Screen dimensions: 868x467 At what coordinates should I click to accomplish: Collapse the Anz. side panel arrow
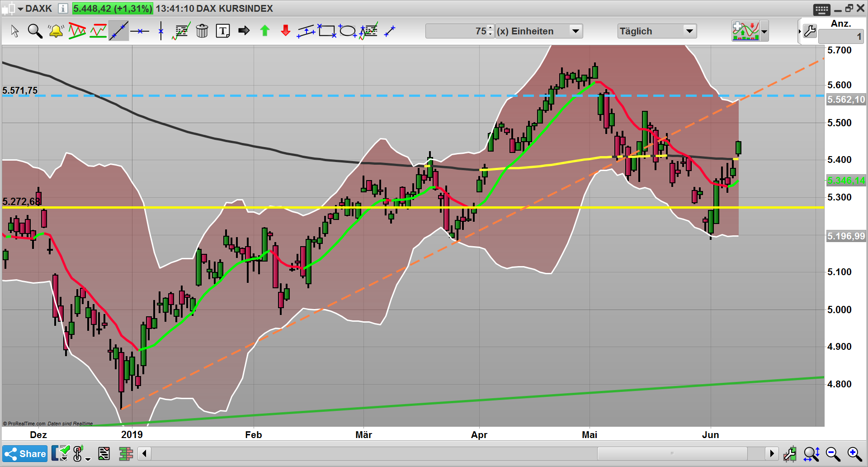(x=800, y=32)
